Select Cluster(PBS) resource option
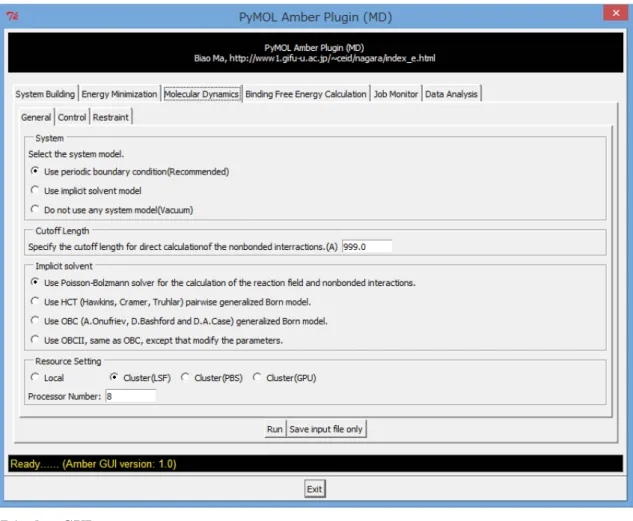The height and width of the screenshot is (521, 633). point(212,378)
